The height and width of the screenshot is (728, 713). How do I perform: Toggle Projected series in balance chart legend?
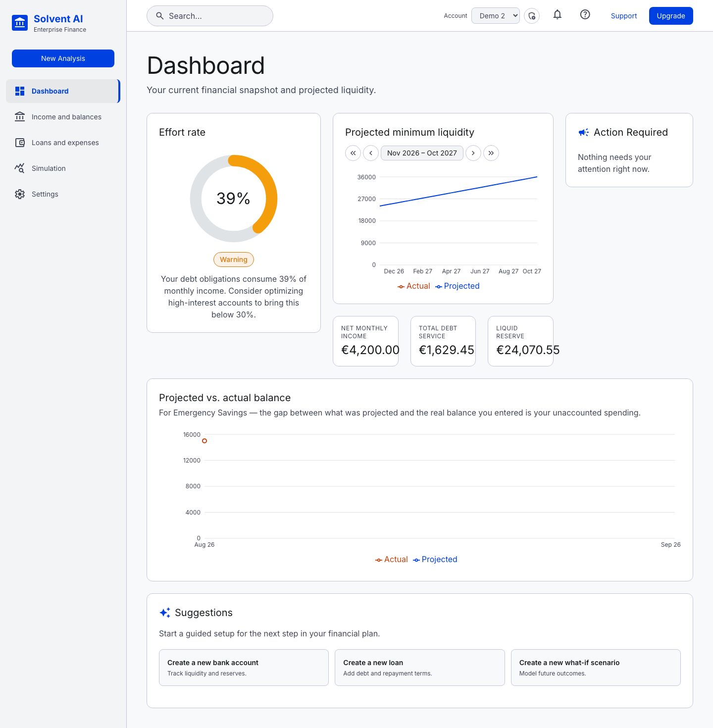435,560
